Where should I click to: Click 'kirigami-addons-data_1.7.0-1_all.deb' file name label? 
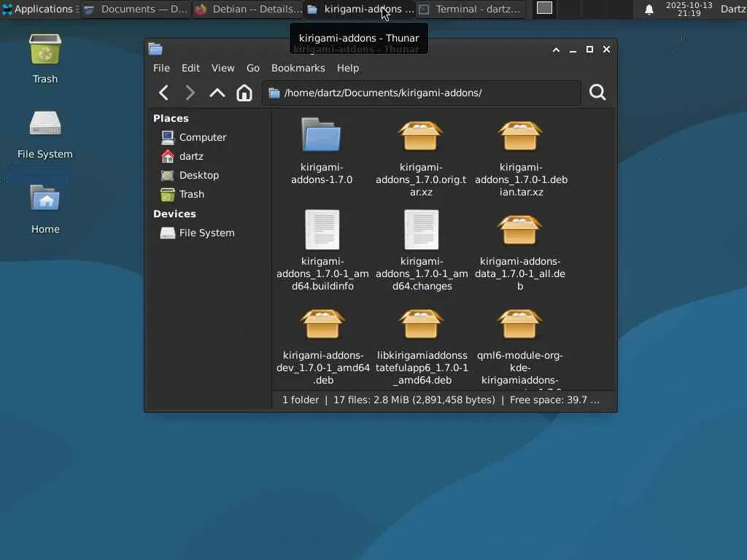point(520,274)
